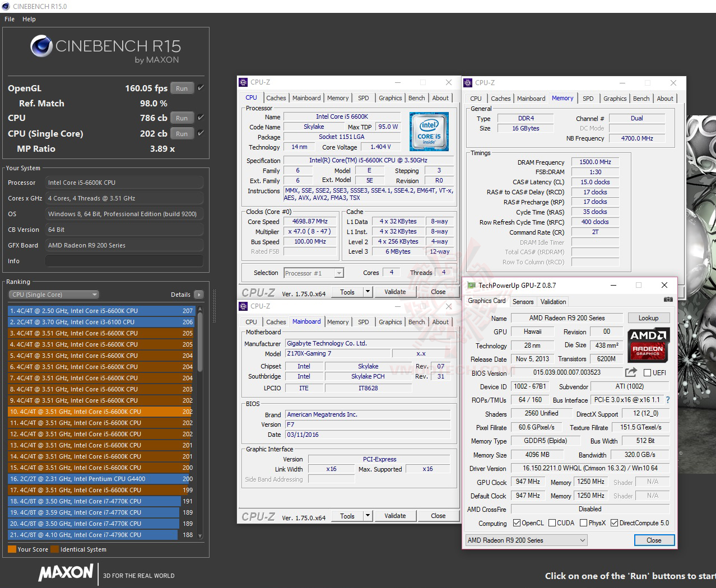
Task: Click the GPU-Z title bar icon
Action: 472,285
